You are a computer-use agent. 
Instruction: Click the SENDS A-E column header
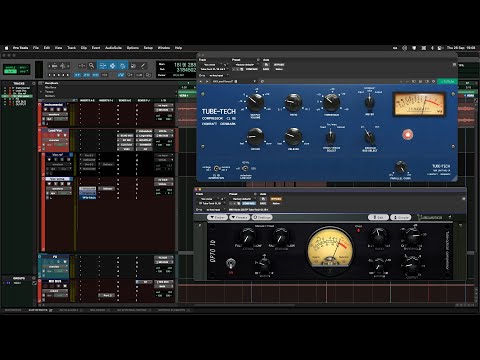[x=125, y=100]
